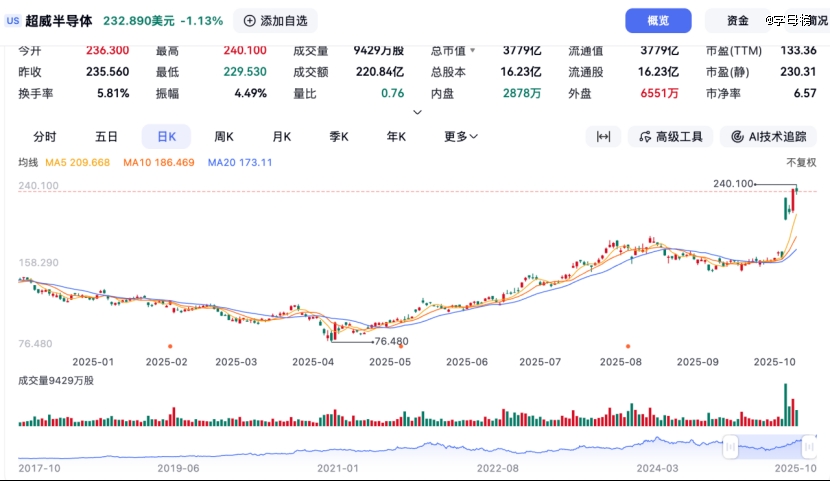Click the orange event dot under 2025-08
This screenshot has width=830, height=481.
coord(628,346)
